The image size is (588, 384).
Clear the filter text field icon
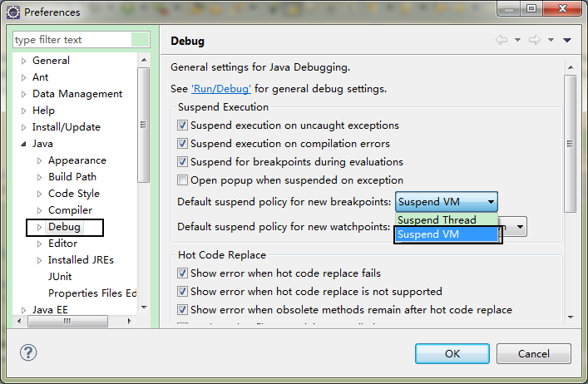click(x=141, y=40)
